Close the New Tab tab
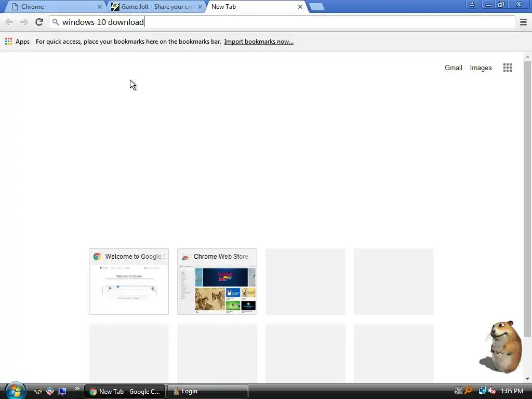The image size is (532, 399). tap(300, 7)
